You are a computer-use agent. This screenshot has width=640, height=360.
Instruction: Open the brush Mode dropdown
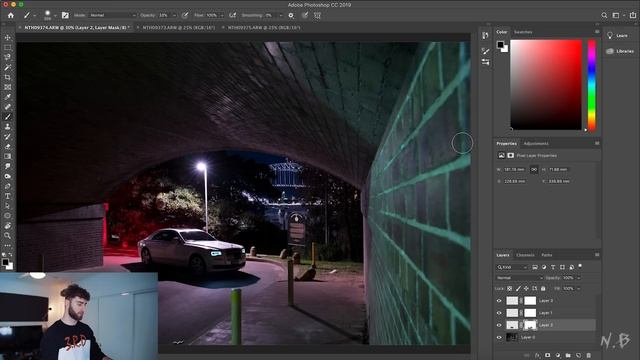[x=112, y=15]
